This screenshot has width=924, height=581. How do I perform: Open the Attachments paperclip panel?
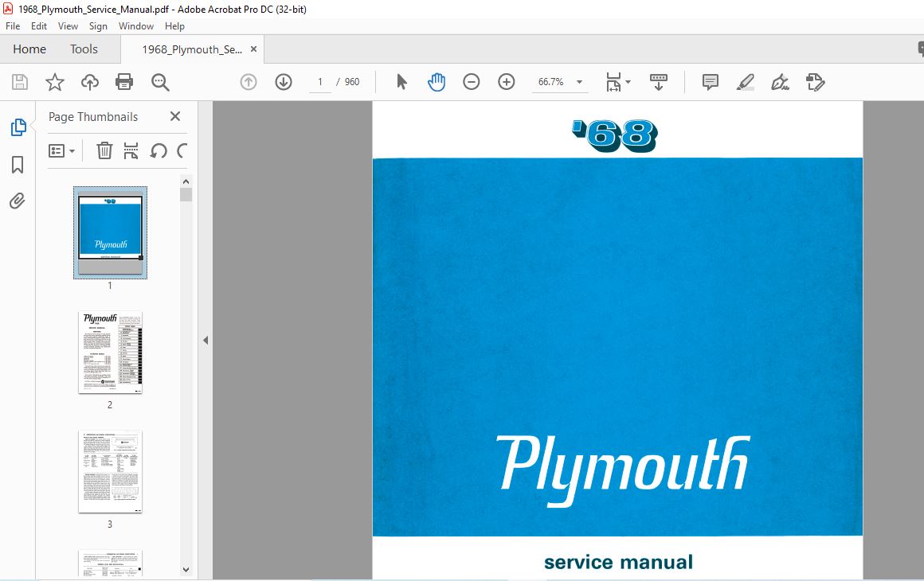pos(17,201)
